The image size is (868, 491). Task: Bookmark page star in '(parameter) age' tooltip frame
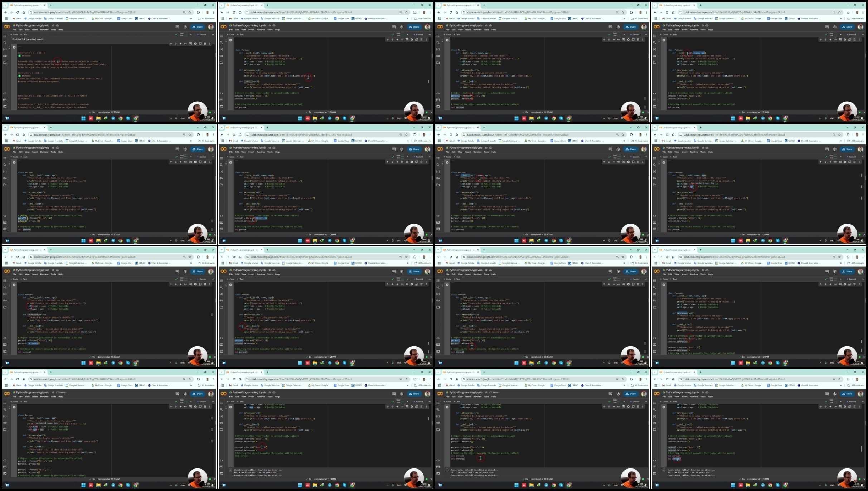[x=839, y=135]
